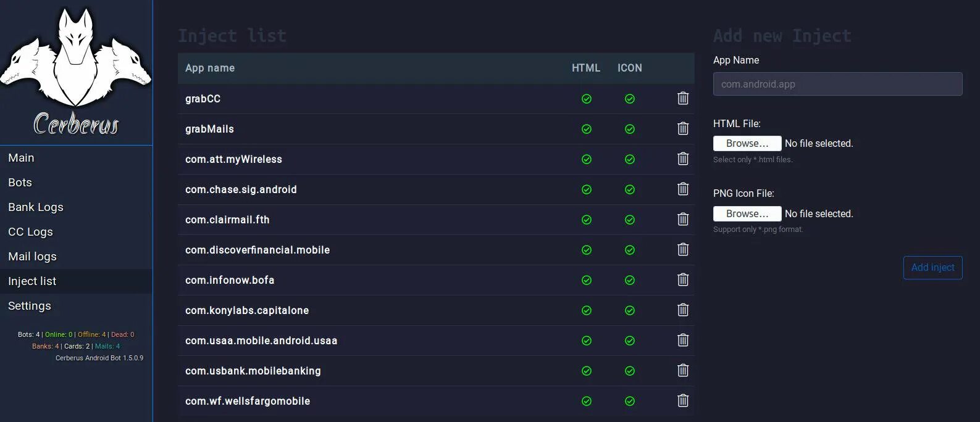Delete the com.discoverfinancial.mobile entry
Viewport: 980px width, 422px height.
tap(682, 249)
